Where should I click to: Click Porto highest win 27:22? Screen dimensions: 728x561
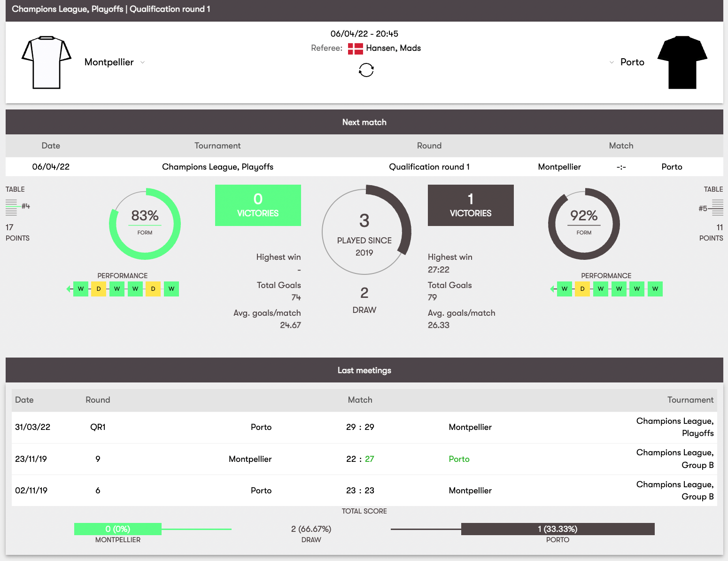click(439, 270)
